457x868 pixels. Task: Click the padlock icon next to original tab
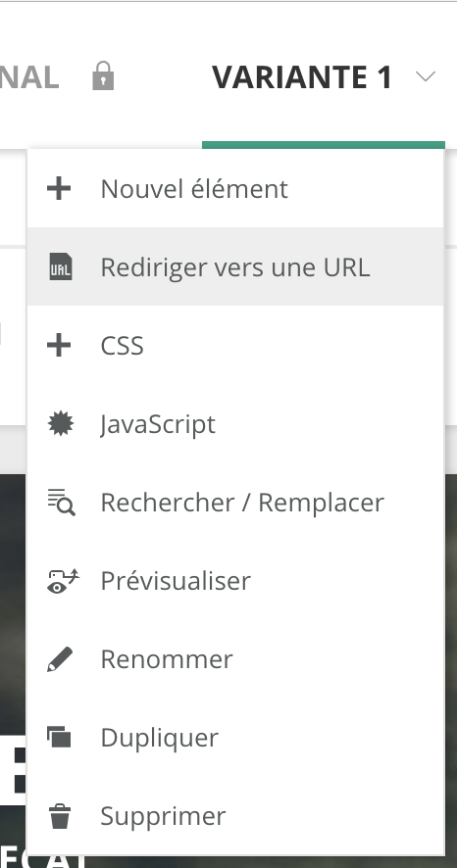(x=103, y=75)
